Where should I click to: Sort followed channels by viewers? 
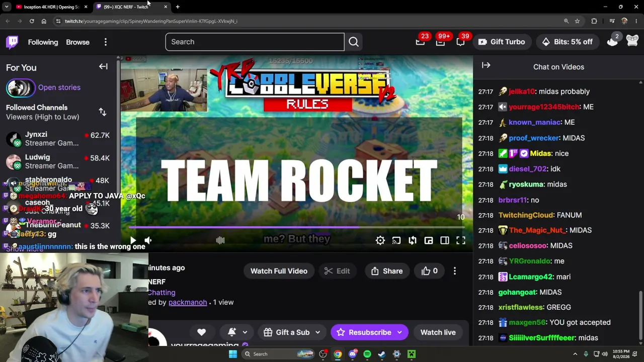point(103,112)
